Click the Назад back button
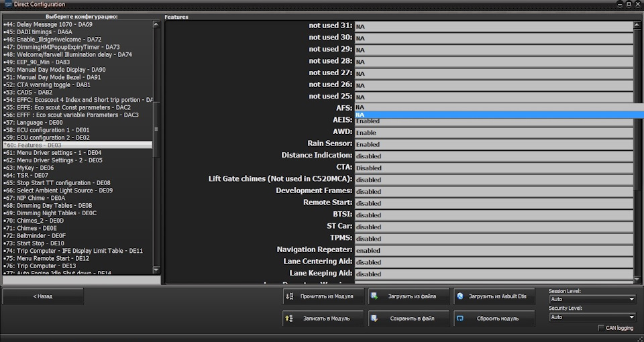Screen dimensions: 644x342 pos(43,296)
